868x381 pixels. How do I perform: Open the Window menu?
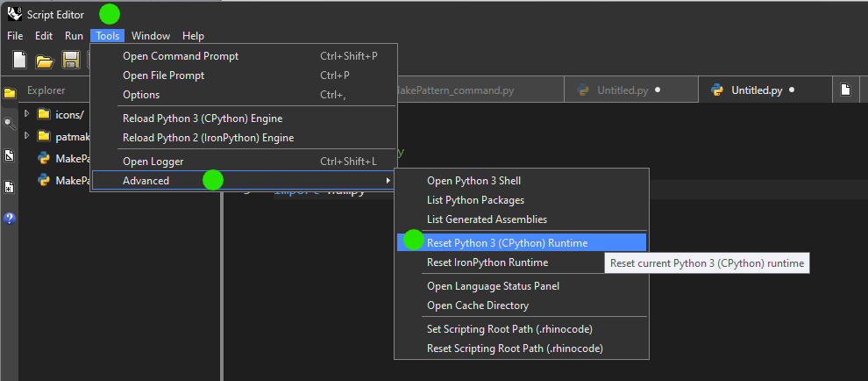151,36
